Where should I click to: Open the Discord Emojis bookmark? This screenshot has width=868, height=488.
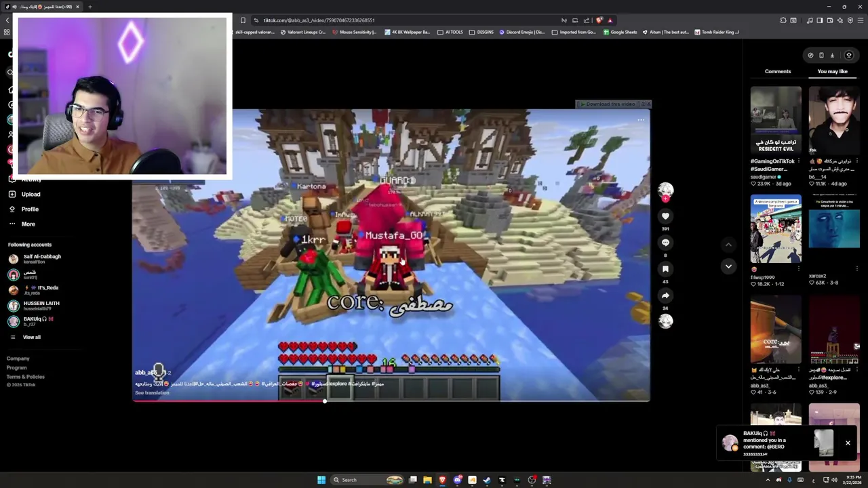pos(522,32)
